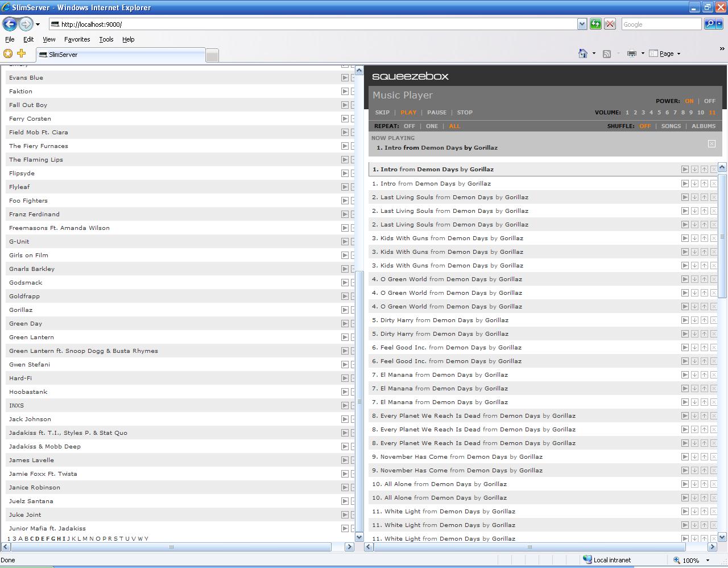The height and width of the screenshot is (568, 728).
Task: Click play icon next to Gorillaz artist
Action: pyautogui.click(x=345, y=310)
